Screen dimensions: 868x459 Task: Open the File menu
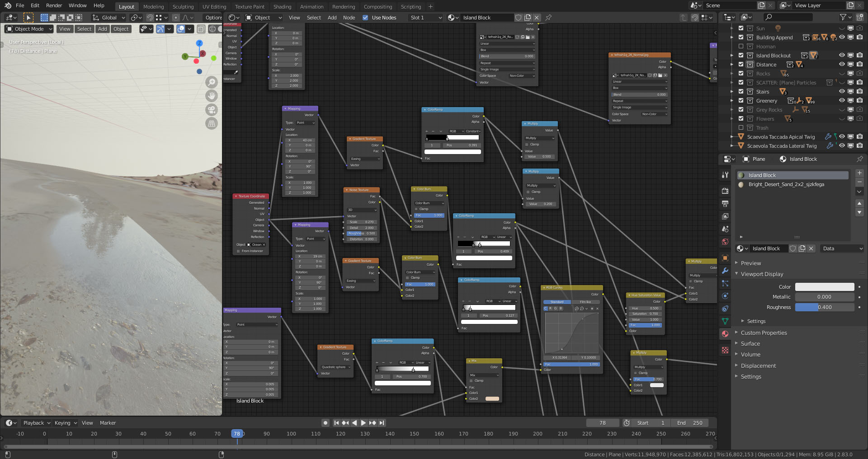20,5
